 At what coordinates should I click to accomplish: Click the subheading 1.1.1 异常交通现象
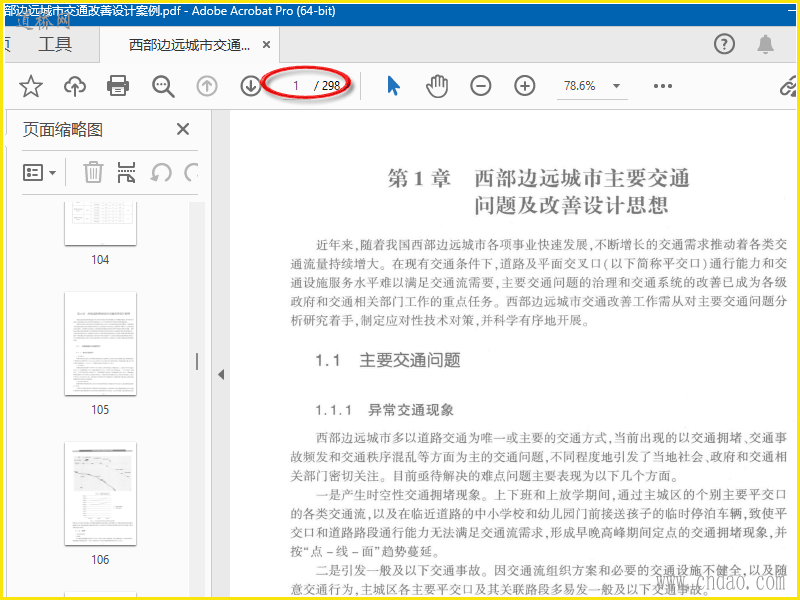pyautogui.click(x=385, y=410)
